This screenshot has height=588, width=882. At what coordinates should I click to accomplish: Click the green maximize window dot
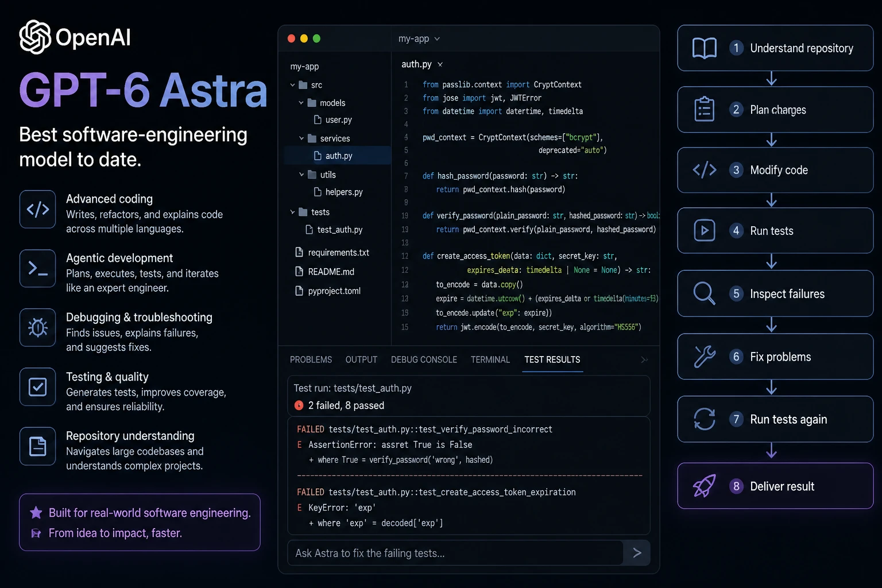[316, 38]
